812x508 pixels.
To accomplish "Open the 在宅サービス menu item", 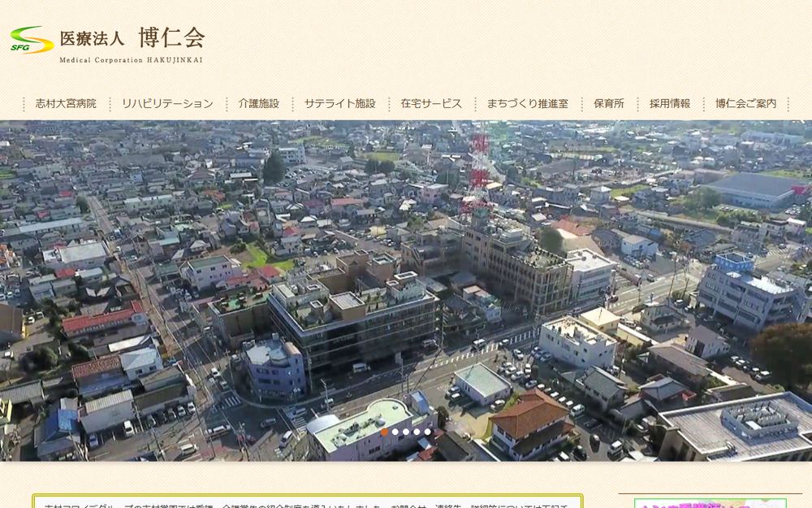I will [431, 104].
